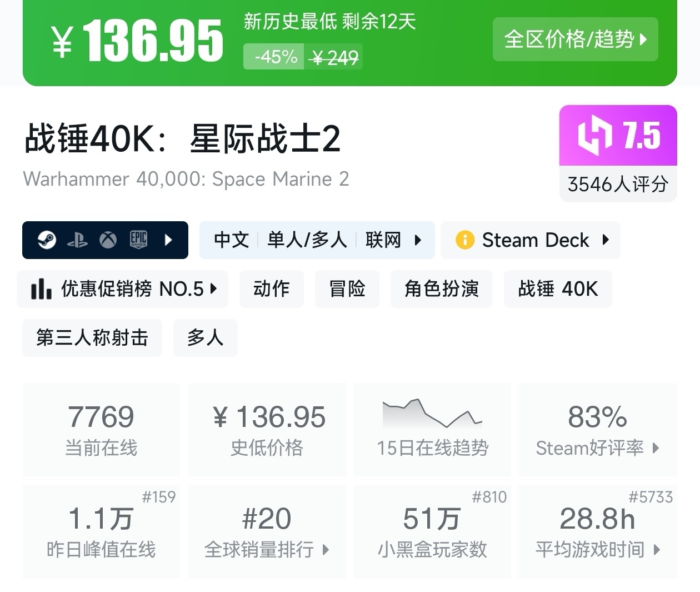Tap the Epic Games platform icon

(x=138, y=240)
